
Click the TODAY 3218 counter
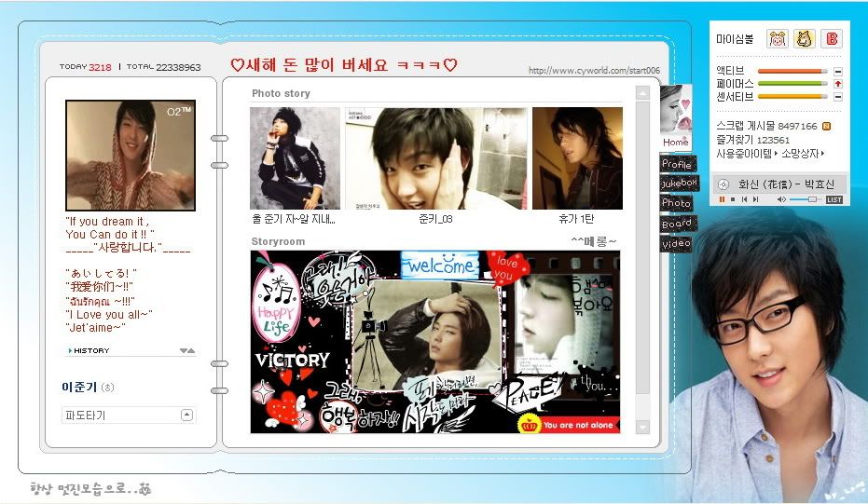[85, 67]
